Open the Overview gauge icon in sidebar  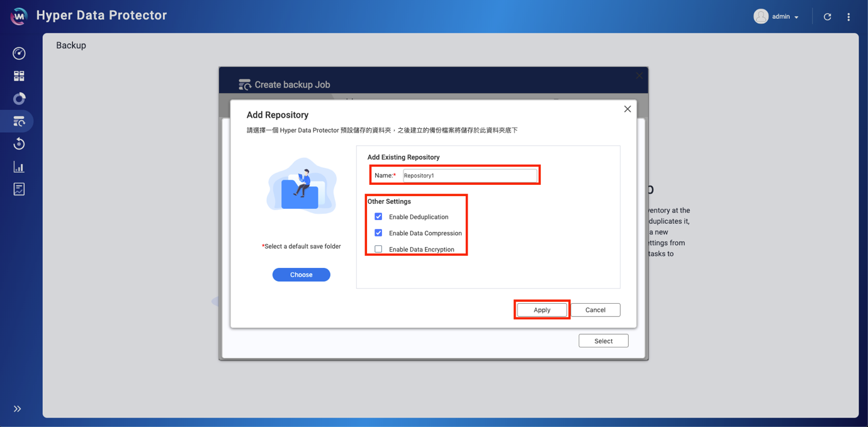[19, 53]
